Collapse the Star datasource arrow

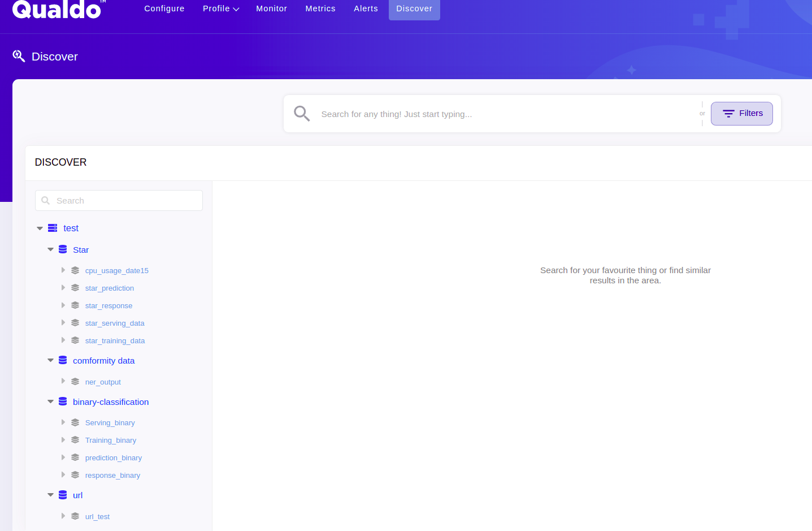click(x=50, y=249)
